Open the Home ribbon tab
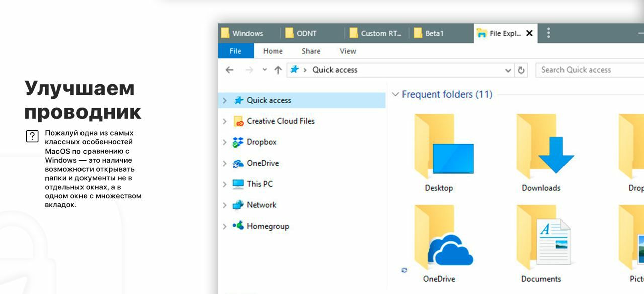Image resolution: width=644 pixels, height=294 pixels. point(273,51)
